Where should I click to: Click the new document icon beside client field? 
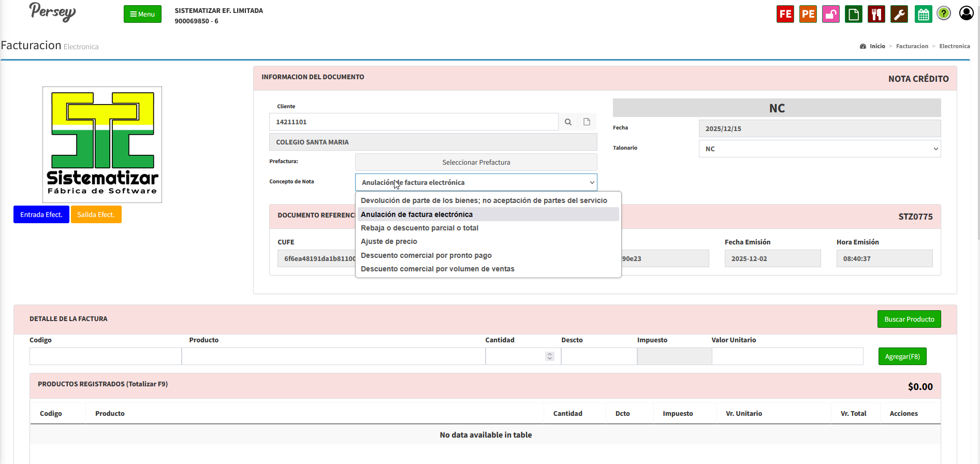(587, 122)
